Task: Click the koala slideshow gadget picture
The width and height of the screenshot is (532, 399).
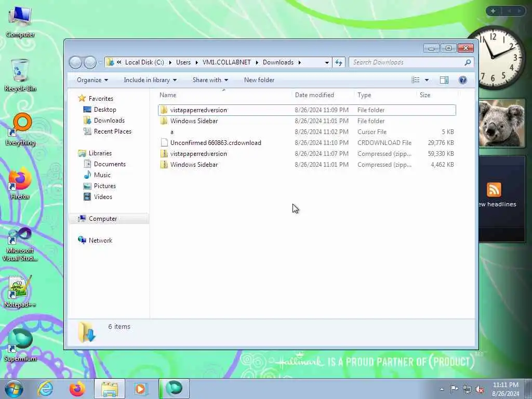Action: (x=502, y=123)
